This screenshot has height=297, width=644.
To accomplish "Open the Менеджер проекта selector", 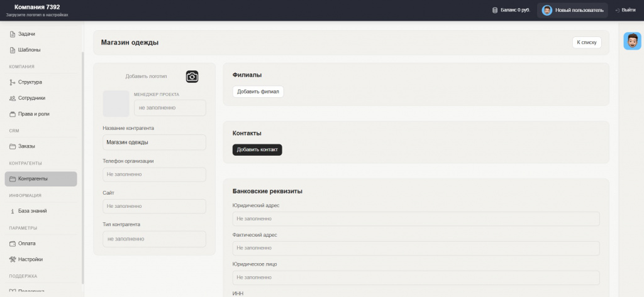I will 170,108.
